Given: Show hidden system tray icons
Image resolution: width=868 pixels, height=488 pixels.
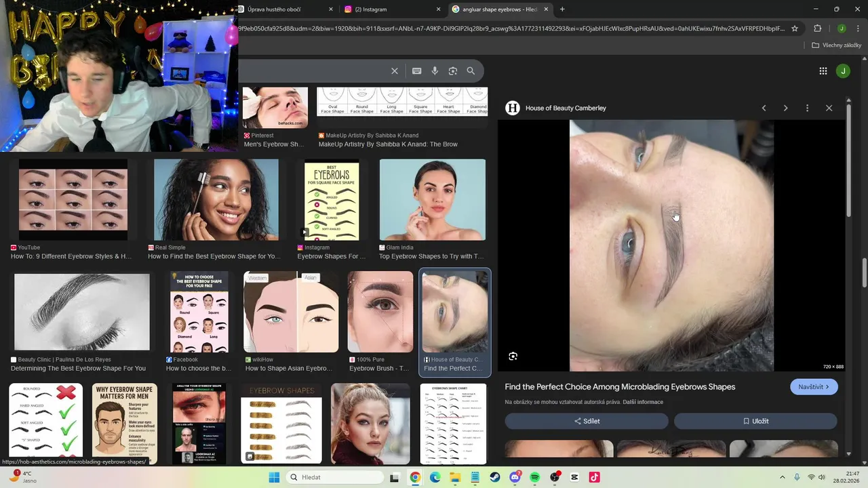Looking at the screenshot, I should 783,477.
